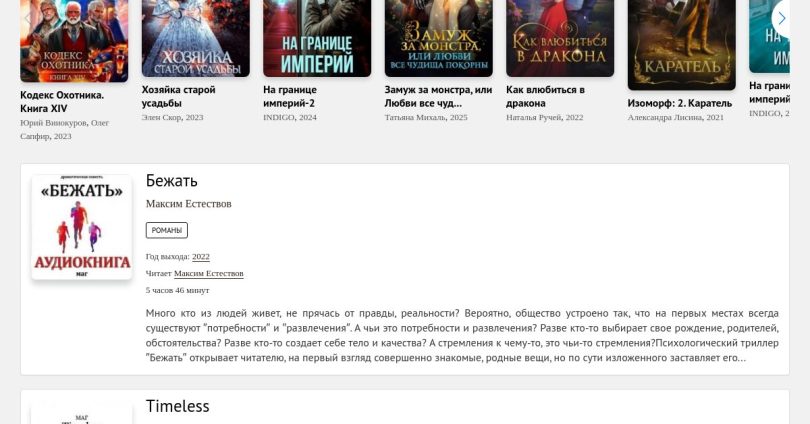Open the Хозяйка старой усадьбы cover image

tap(196, 38)
